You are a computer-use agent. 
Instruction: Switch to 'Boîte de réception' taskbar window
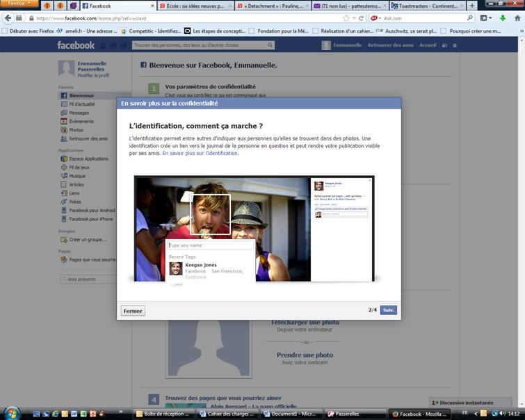pos(164,414)
